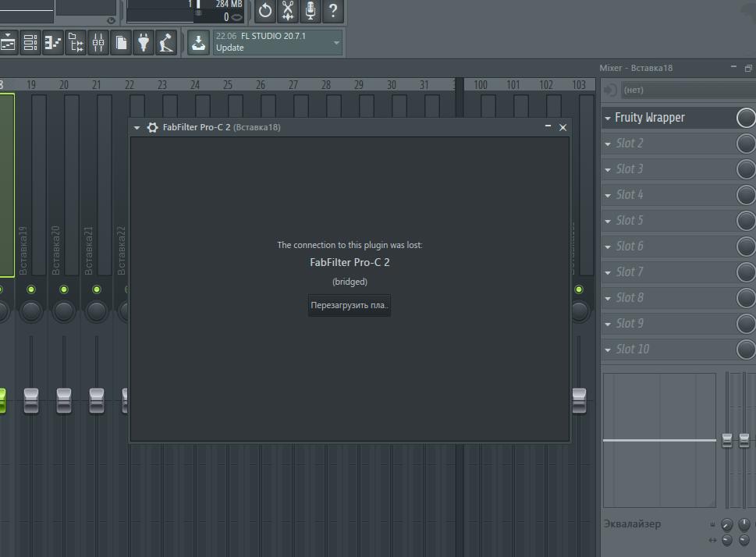This screenshot has width=756, height=557.
Task: Click the Вставка19 pan knob
Action: [31, 311]
